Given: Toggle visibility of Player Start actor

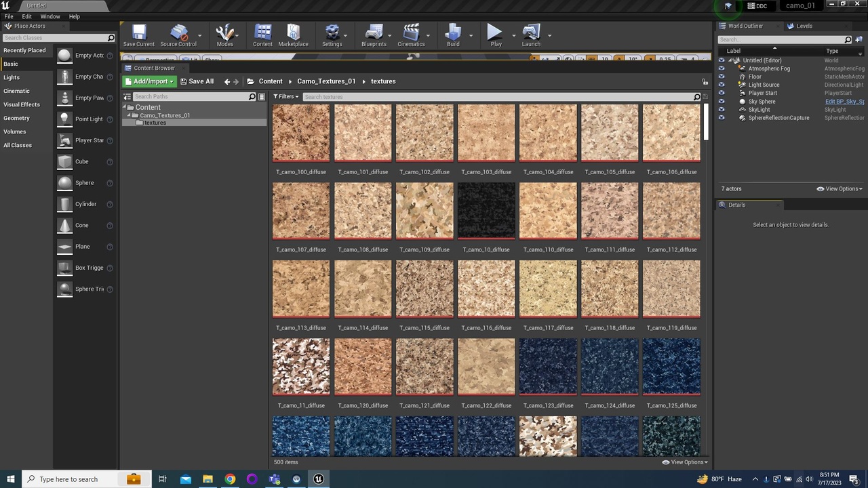Looking at the screenshot, I should [722, 93].
